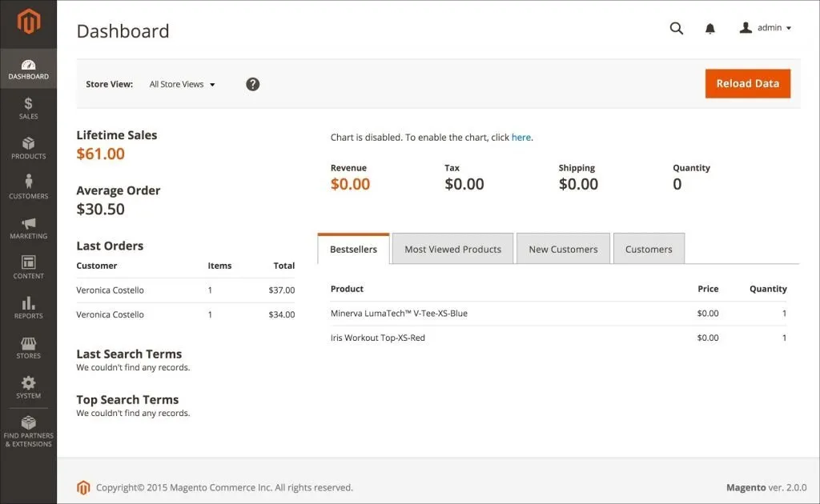
Task: Open the Customers section in the sidebar
Action: (28, 189)
